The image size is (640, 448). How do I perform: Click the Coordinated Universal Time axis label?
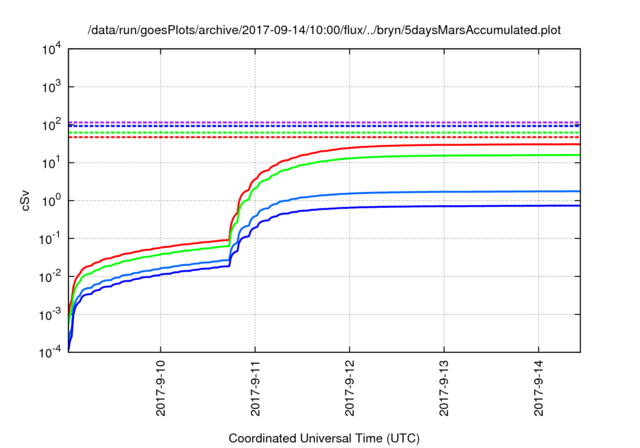(324, 438)
